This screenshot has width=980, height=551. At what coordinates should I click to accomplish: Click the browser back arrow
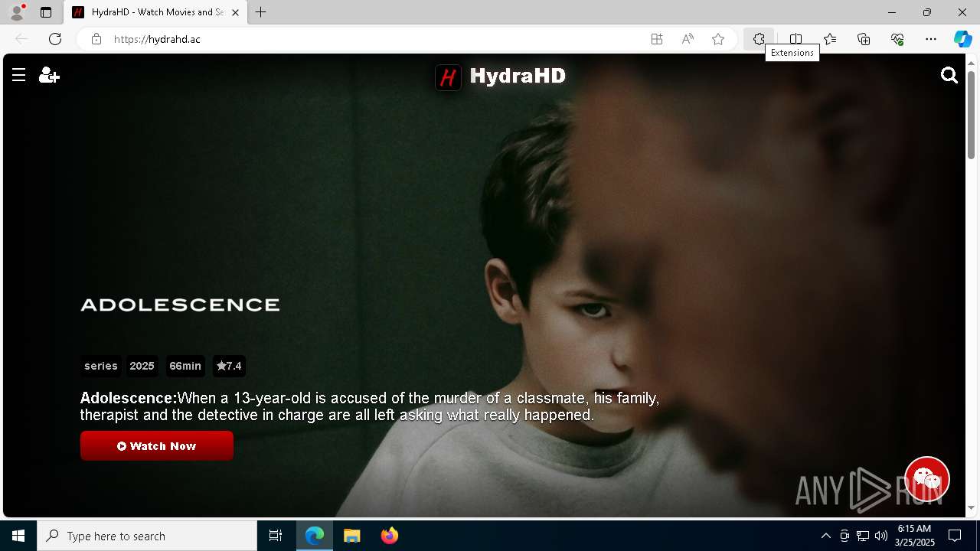pos(21,39)
